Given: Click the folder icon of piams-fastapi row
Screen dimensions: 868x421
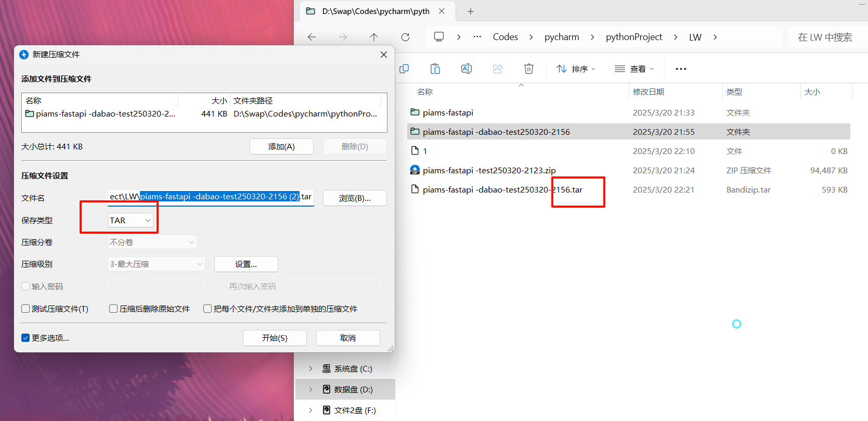Looking at the screenshot, I should tap(415, 112).
